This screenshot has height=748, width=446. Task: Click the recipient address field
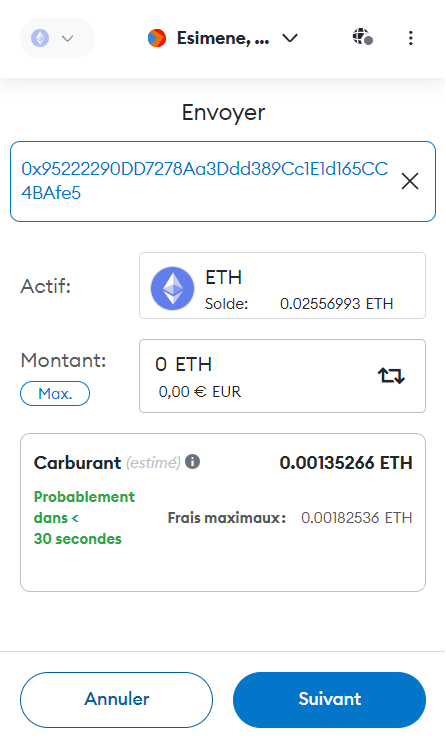coord(223,181)
